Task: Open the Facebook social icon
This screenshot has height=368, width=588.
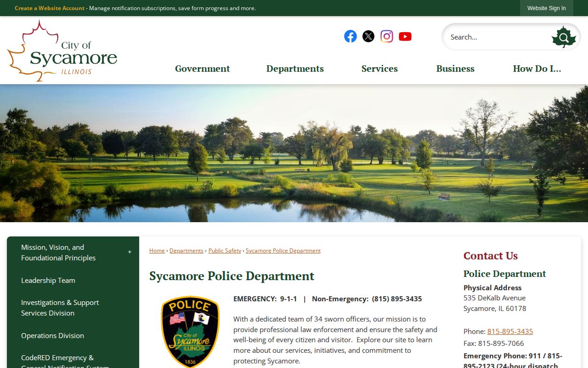Action: (351, 36)
